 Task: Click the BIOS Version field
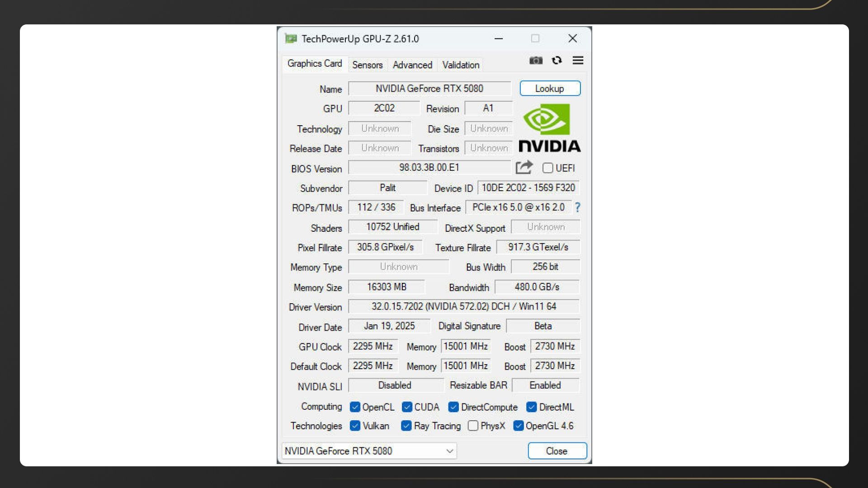pyautogui.click(x=429, y=168)
